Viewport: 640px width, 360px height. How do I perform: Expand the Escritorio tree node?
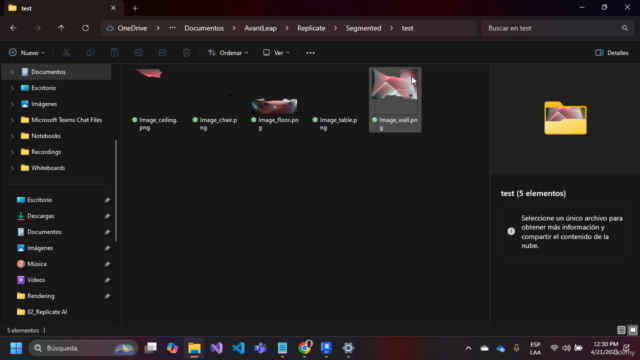tap(12, 88)
